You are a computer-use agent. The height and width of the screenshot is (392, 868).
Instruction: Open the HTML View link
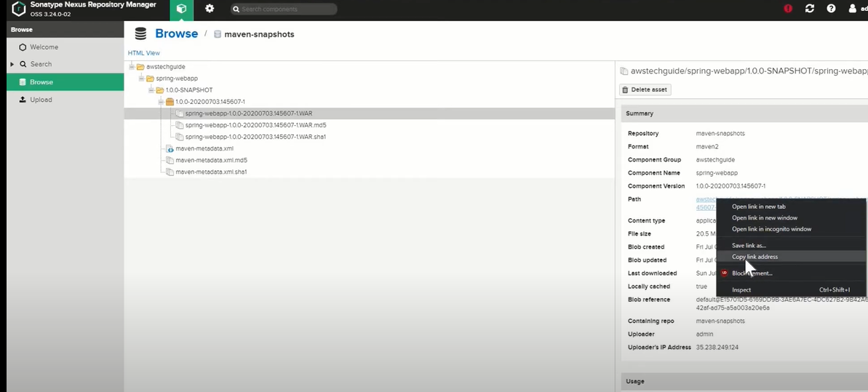[144, 53]
